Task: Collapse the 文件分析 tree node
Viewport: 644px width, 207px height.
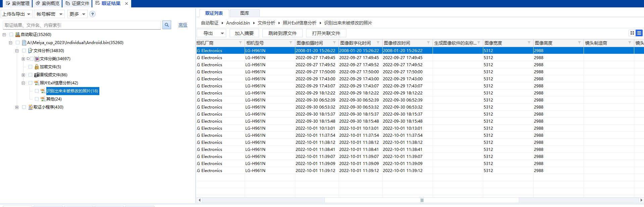Action: pos(17,51)
